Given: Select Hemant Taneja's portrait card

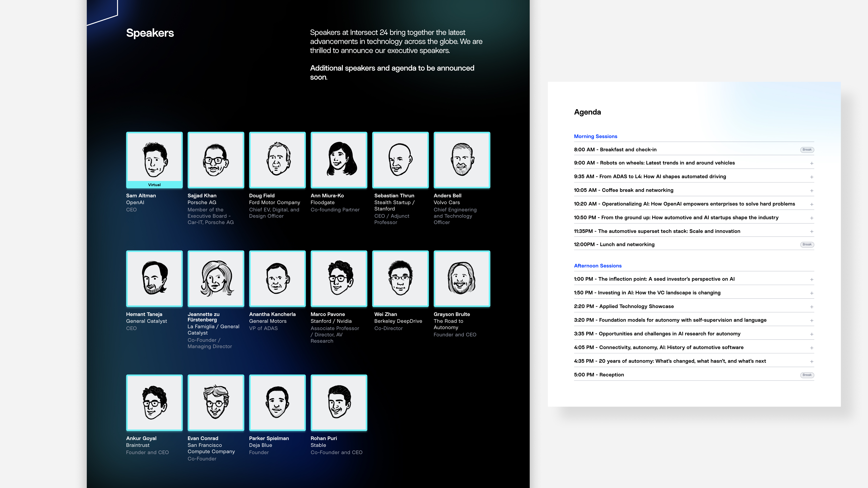Looking at the screenshot, I should (x=154, y=278).
